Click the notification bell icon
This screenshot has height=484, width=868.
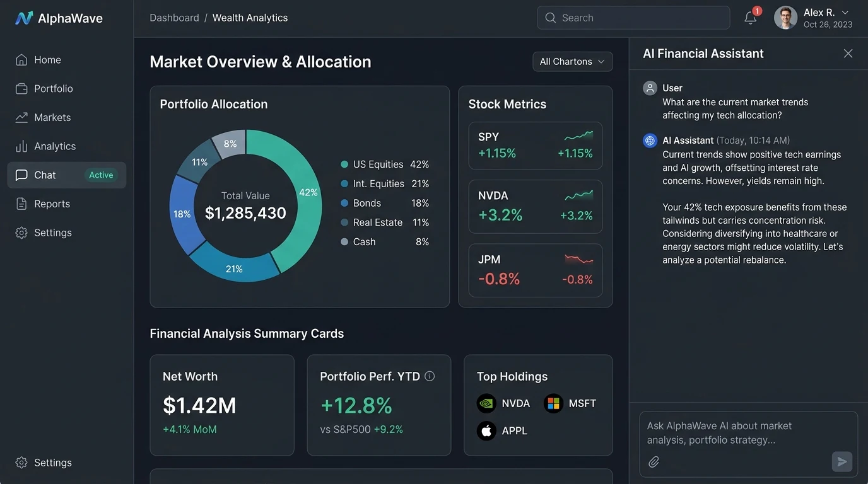pos(750,18)
